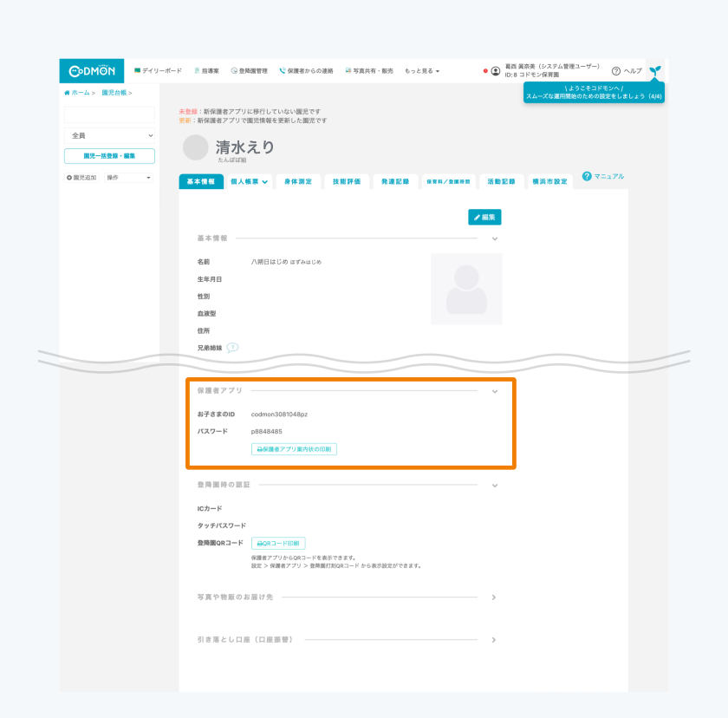
Task: Click the user account avatar icon
Action: 495,71
